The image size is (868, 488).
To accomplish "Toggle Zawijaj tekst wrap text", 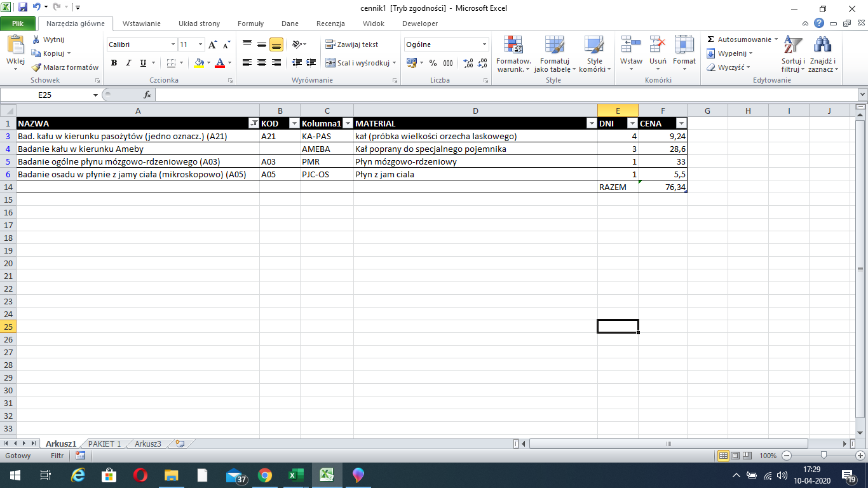I will coord(352,44).
